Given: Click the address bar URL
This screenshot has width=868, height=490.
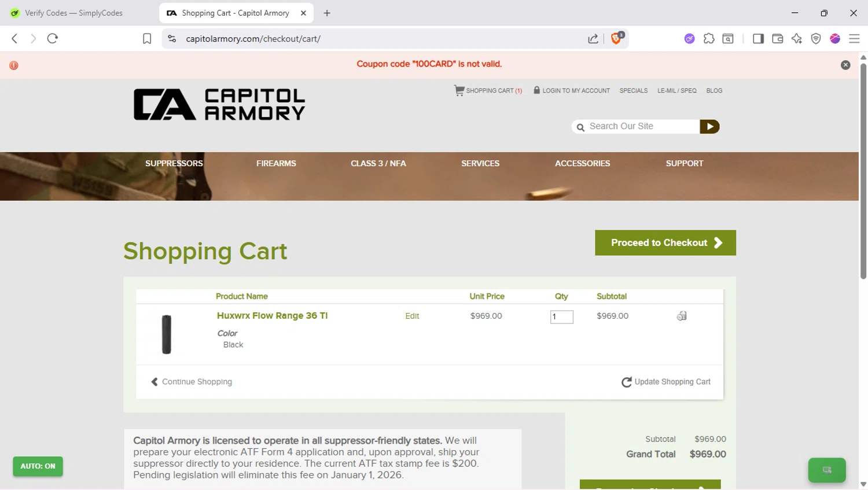Looking at the screenshot, I should pyautogui.click(x=253, y=39).
